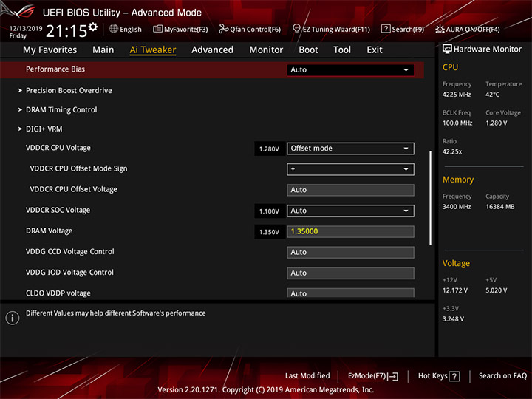Click the DRAM Voltage 1.35000 field
The width and height of the screenshot is (532, 399).
350,232
